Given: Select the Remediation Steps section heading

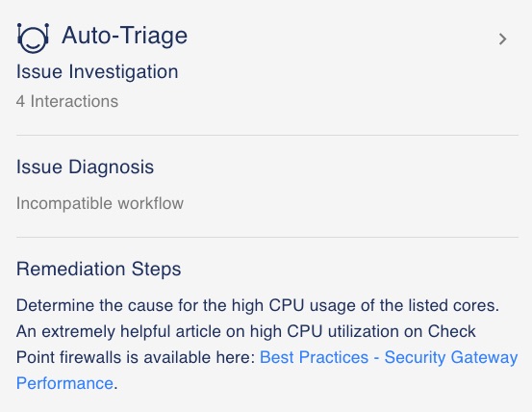Looking at the screenshot, I should tap(98, 270).
